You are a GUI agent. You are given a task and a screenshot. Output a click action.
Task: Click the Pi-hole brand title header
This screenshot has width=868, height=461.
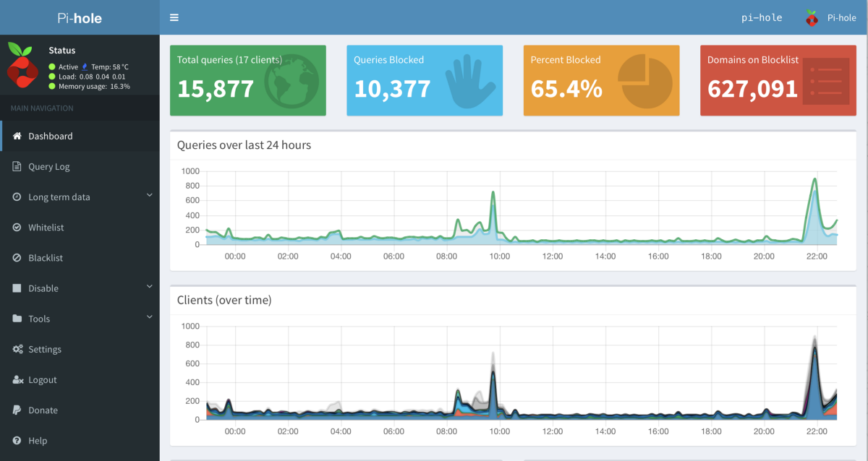(x=80, y=18)
